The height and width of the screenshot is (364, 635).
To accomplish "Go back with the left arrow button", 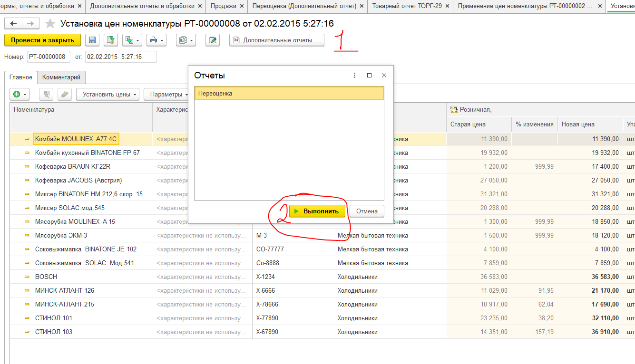I will [13, 24].
